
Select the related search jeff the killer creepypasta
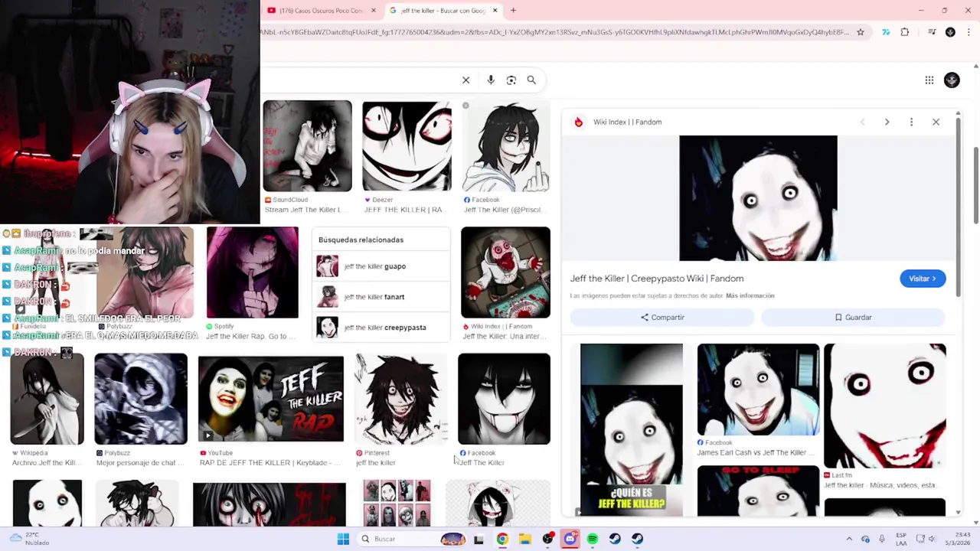[x=383, y=328]
